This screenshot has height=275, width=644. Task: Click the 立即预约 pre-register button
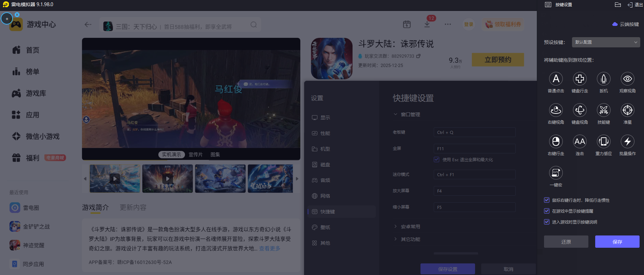498,60
